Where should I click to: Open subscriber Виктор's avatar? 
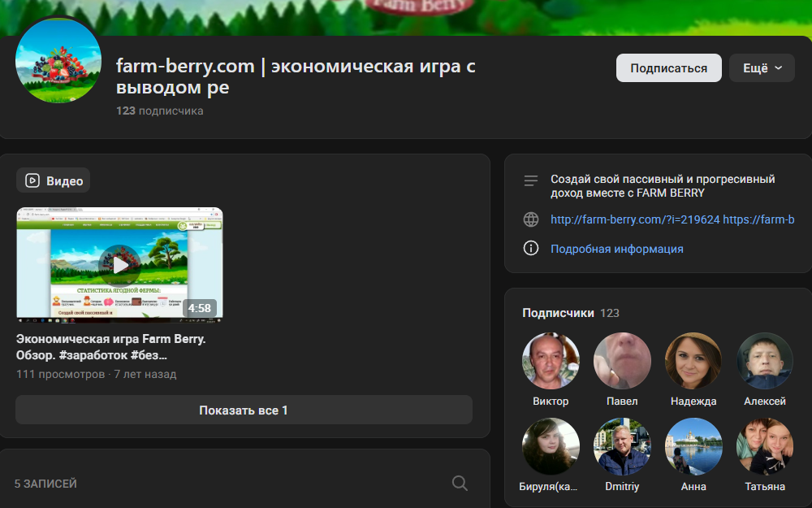point(551,361)
